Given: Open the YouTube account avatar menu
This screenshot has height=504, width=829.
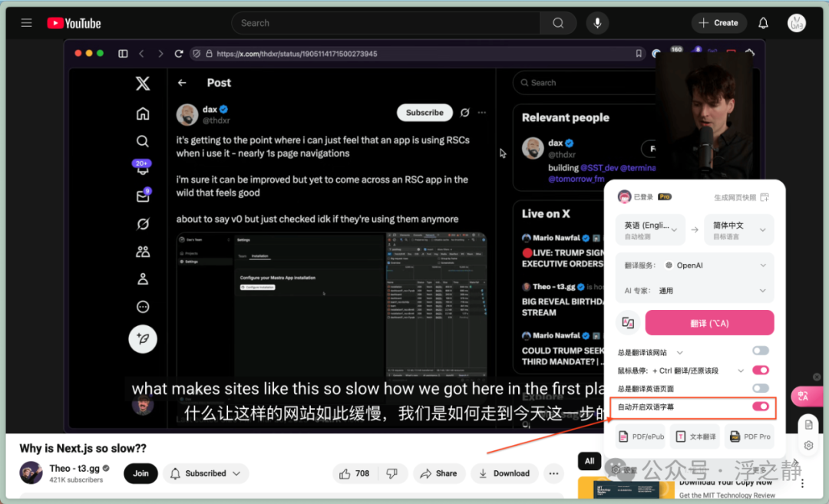Looking at the screenshot, I should coord(796,23).
